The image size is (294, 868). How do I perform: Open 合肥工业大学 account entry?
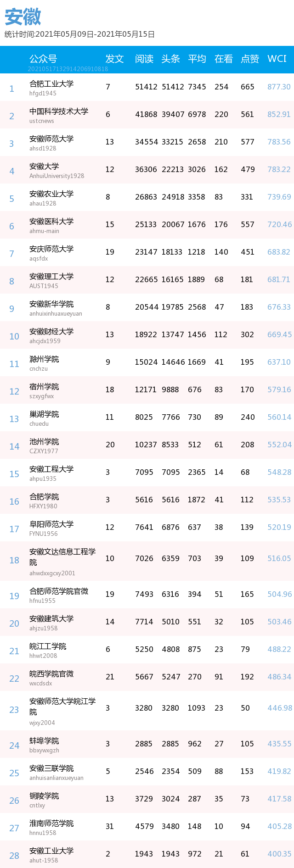pos(51,83)
